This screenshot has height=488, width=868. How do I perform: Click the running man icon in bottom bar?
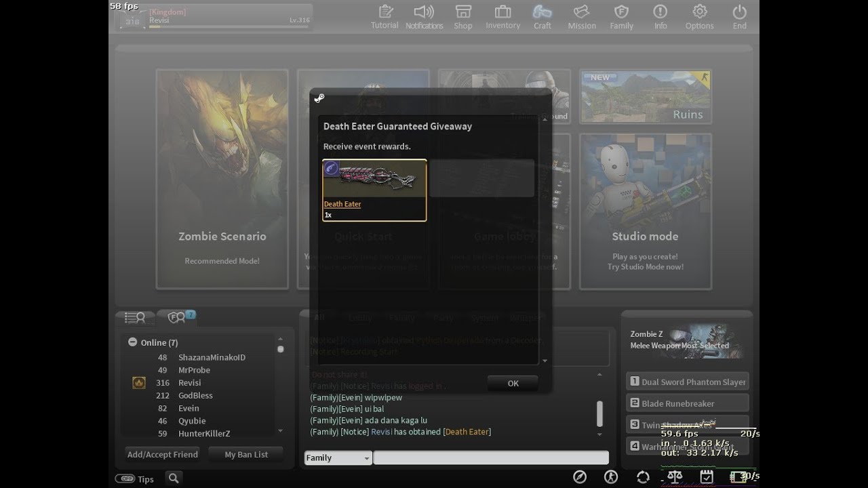point(611,477)
